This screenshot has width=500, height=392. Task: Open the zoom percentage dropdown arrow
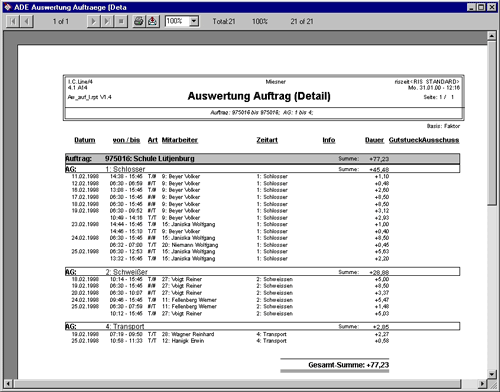point(194,22)
